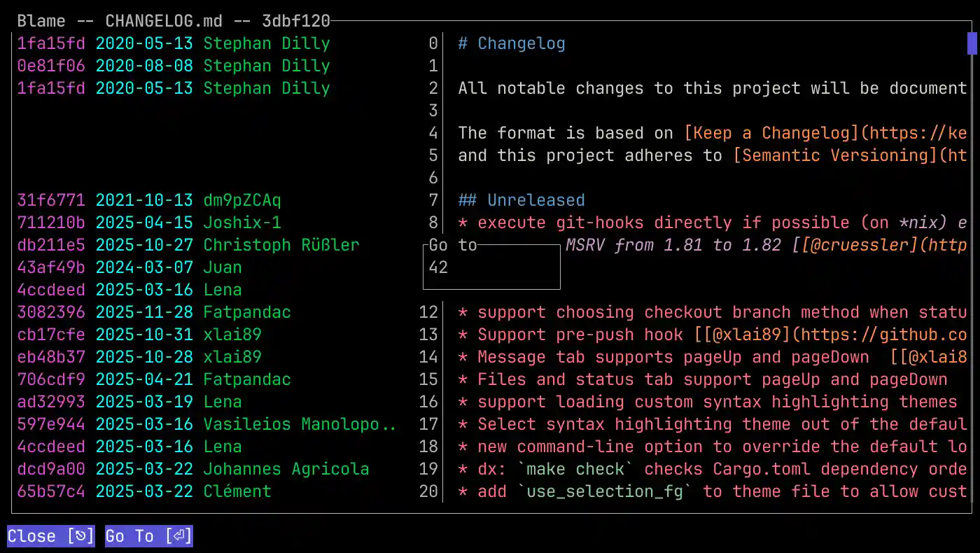Click the Close button in the bottom bar
The width and height of the screenshot is (980, 553).
[x=50, y=536]
